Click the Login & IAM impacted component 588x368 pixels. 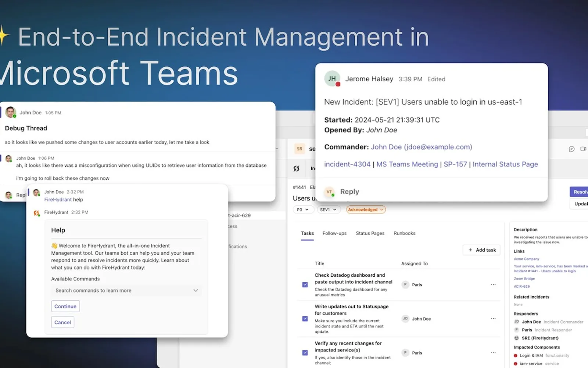[531, 355]
